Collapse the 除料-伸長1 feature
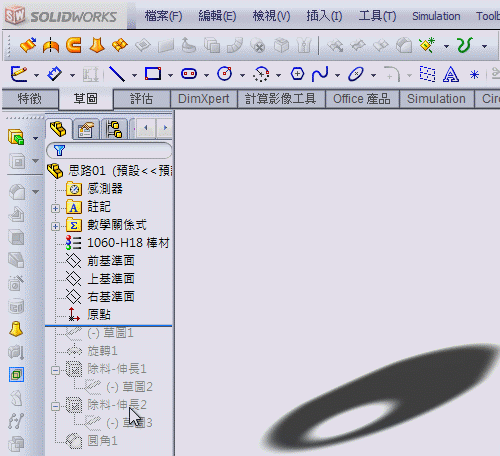Viewport: 500px width, 456px height. click(x=55, y=371)
